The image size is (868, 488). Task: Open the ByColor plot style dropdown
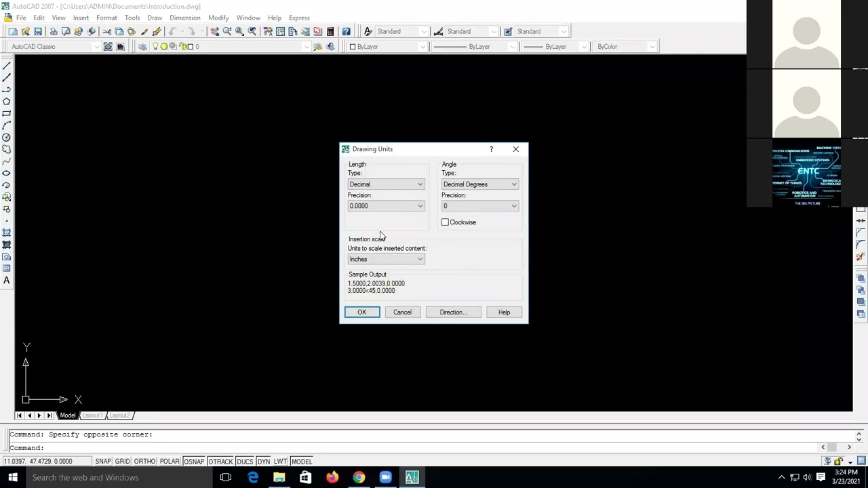point(625,46)
